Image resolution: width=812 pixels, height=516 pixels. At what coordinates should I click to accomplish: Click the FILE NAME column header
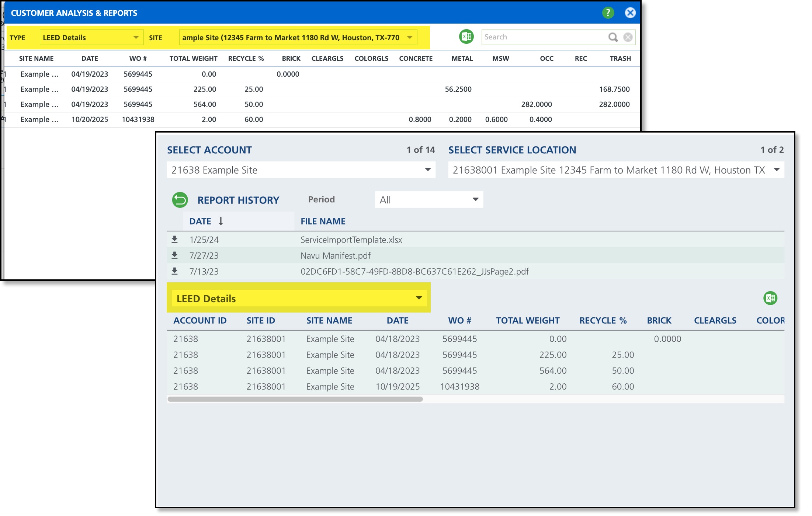[323, 221]
